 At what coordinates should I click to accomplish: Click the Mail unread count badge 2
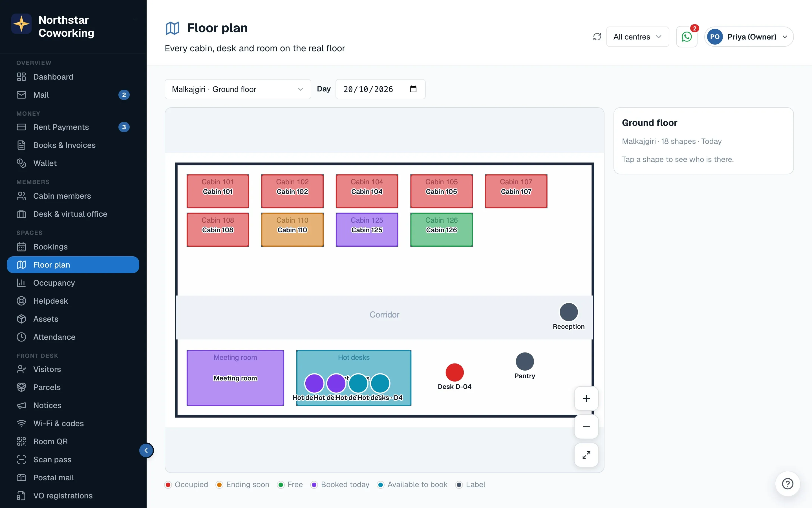point(124,95)
